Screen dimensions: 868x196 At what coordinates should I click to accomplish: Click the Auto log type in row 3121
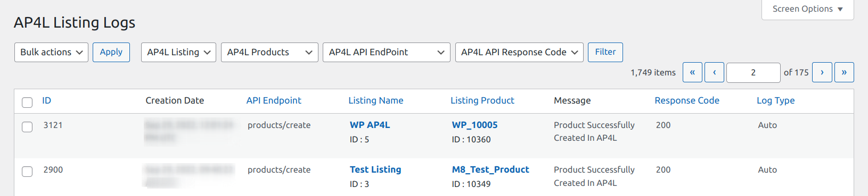[x=767, y=125]
